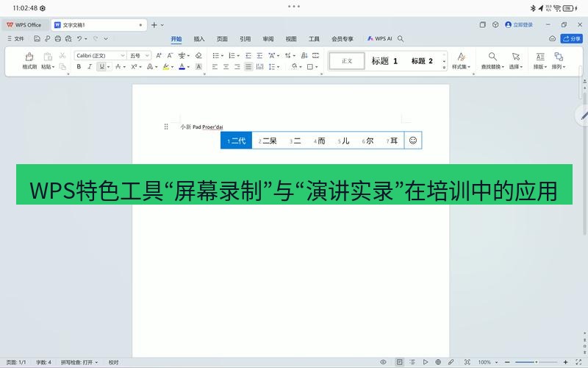This screenshot has height=368, width=588.
Task: Click the yellow highlight color marker
Action: coord(166,67)
